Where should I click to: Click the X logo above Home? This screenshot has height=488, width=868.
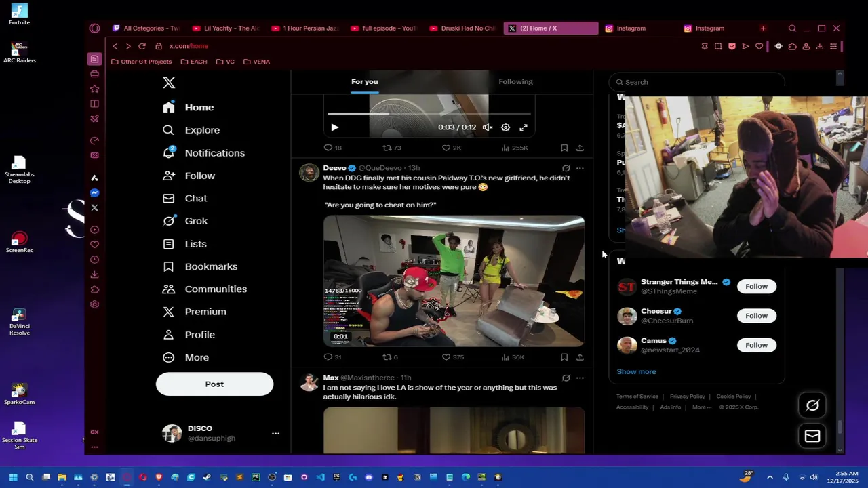tap(169, 83)
